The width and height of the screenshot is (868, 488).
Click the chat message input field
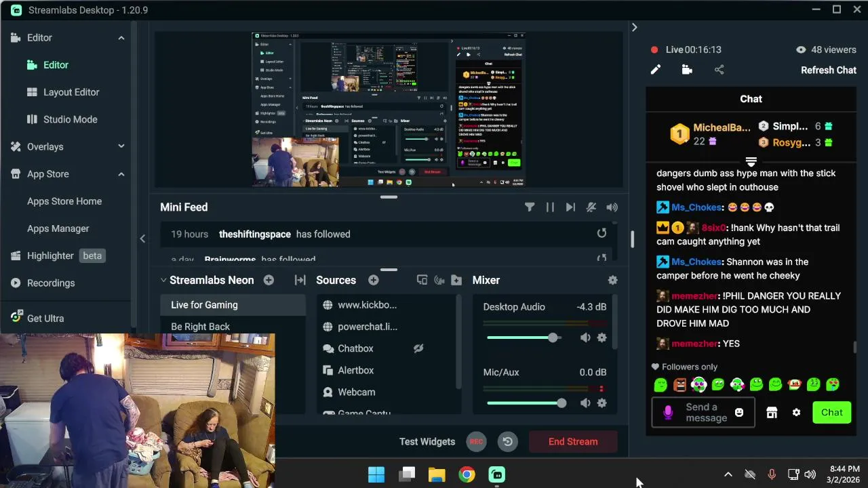pos(702,412)
